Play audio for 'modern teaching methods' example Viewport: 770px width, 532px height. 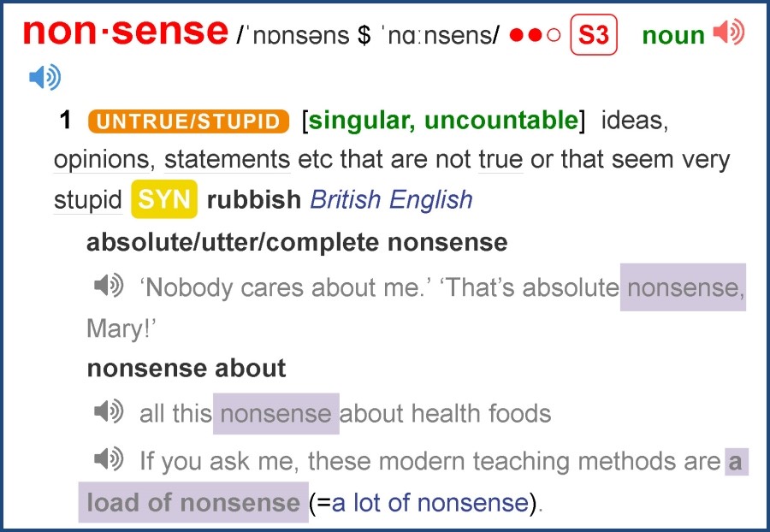point(109,459)
